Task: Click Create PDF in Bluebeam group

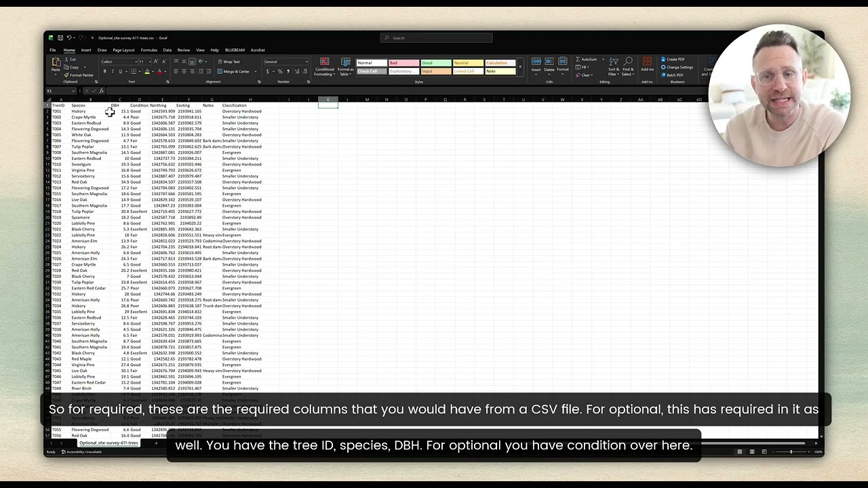Action: [672, 60]
